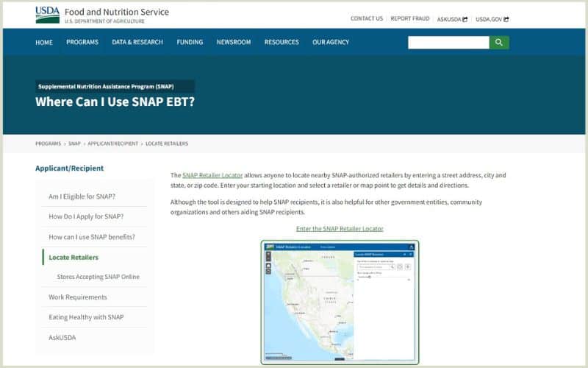The width and height of the screenshot is (588, 368).
Task: Open the REPORT FRAUD link
Action: 410,18
